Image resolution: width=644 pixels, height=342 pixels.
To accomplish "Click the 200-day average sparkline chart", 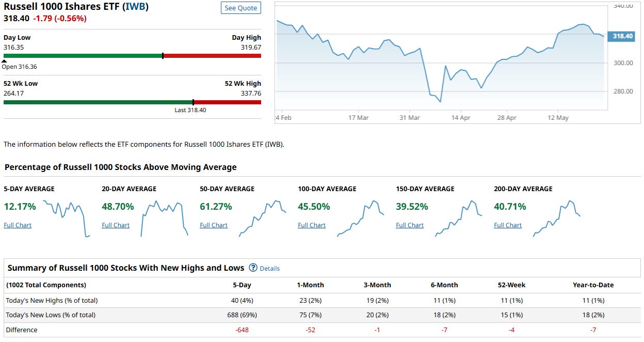I will [557, 219].
